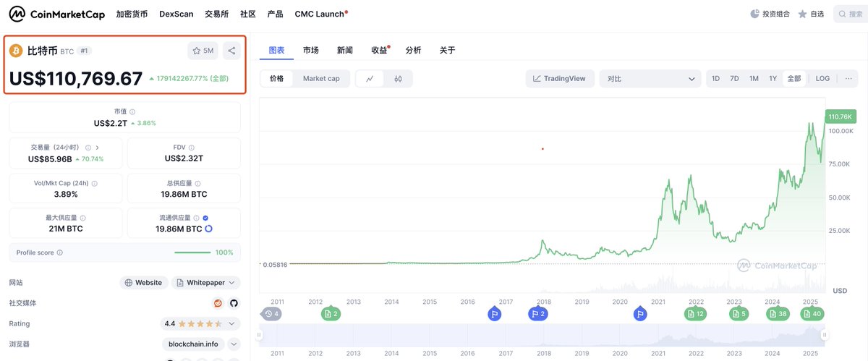Click the CoinMarketCap logo
The width and height of the screenshot is (868, 361).
tap(56, 14)
